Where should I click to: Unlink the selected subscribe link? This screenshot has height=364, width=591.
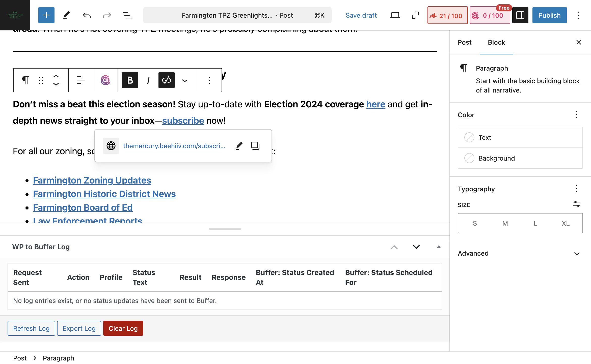[166, 80]
